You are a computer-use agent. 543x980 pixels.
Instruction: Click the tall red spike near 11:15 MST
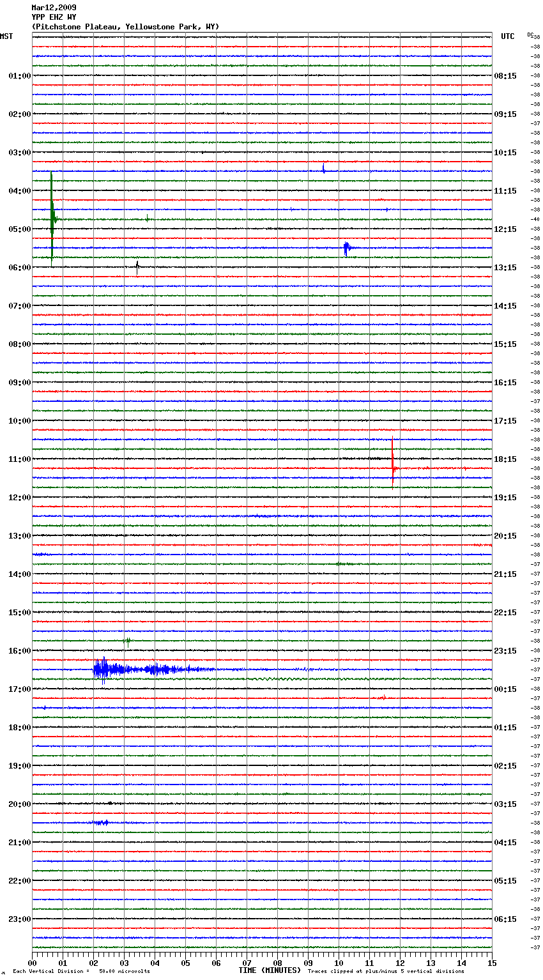392,464
